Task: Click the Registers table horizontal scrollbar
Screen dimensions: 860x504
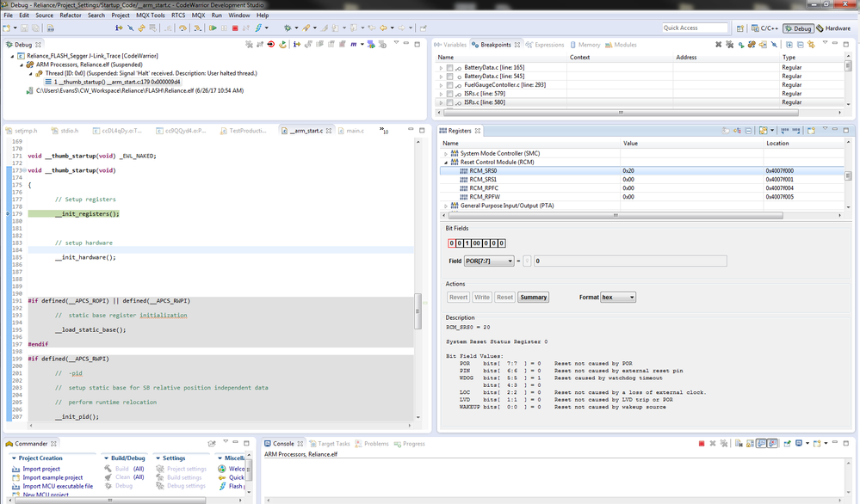Action: (x=614, y=215)
